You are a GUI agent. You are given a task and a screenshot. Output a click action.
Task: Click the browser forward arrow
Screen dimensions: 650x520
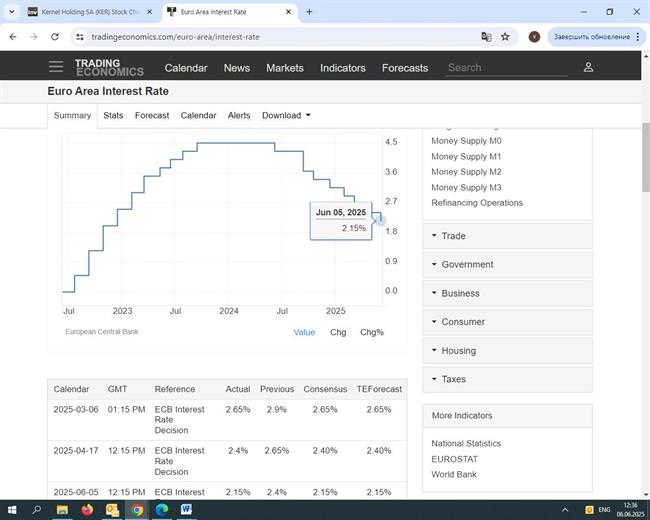34,37
